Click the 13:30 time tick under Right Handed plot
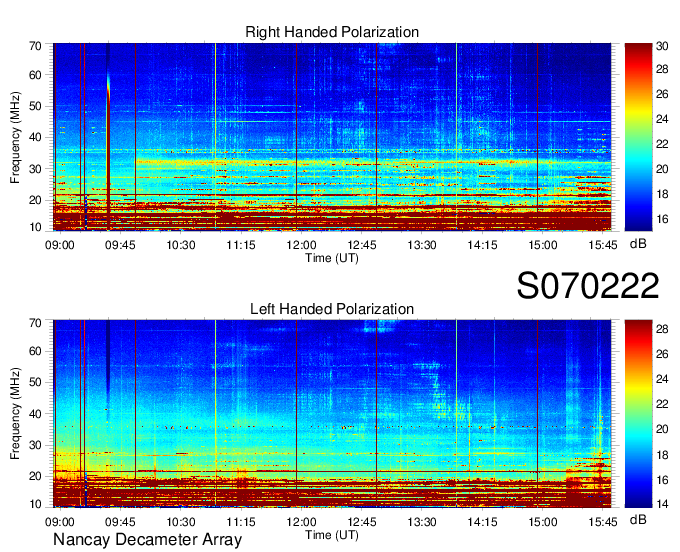The height and width of the screenshot is (552, 680). 422,245
